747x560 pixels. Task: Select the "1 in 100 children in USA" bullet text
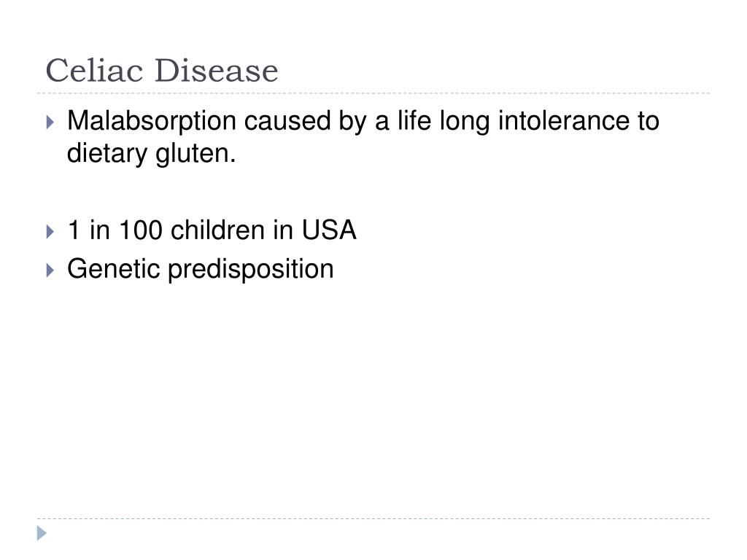coord(212,230)
